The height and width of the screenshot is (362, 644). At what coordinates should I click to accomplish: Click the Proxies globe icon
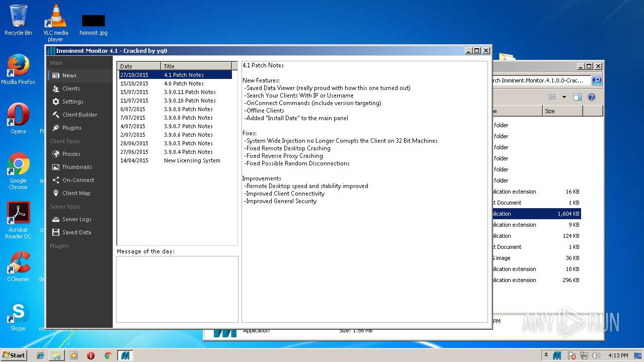click(x=56, y=154)
